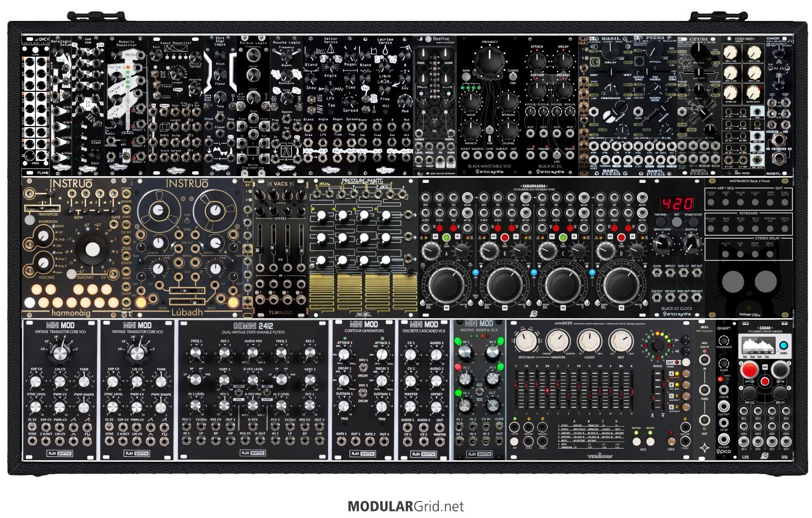Turn the MASTER knob on Discrete Cascaded VCA
This screenshot has width=812, height=518.
[411, 407]
